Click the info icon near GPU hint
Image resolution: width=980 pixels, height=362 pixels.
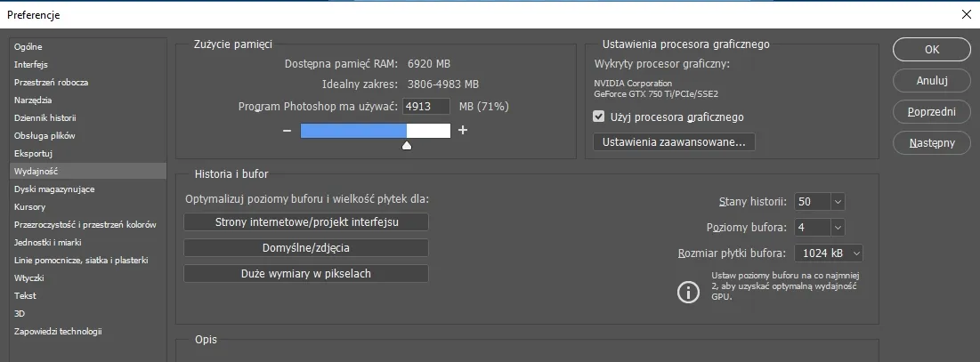point(688,292)
